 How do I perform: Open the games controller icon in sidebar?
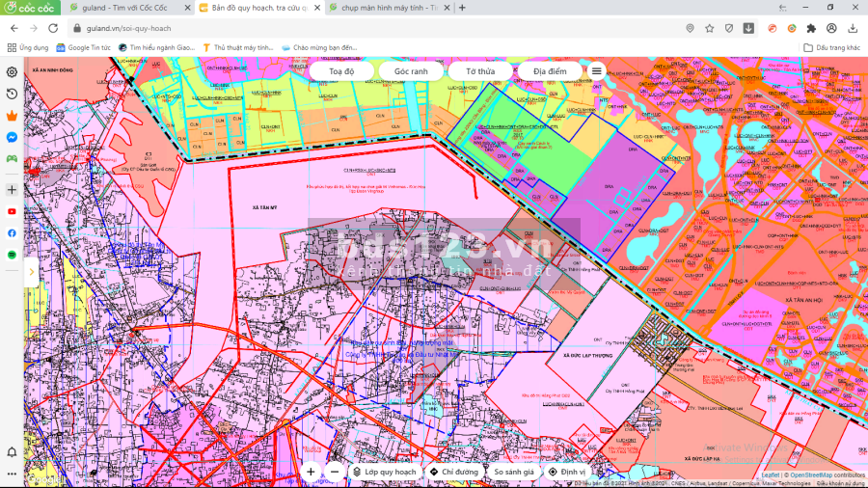click(12, 159)
